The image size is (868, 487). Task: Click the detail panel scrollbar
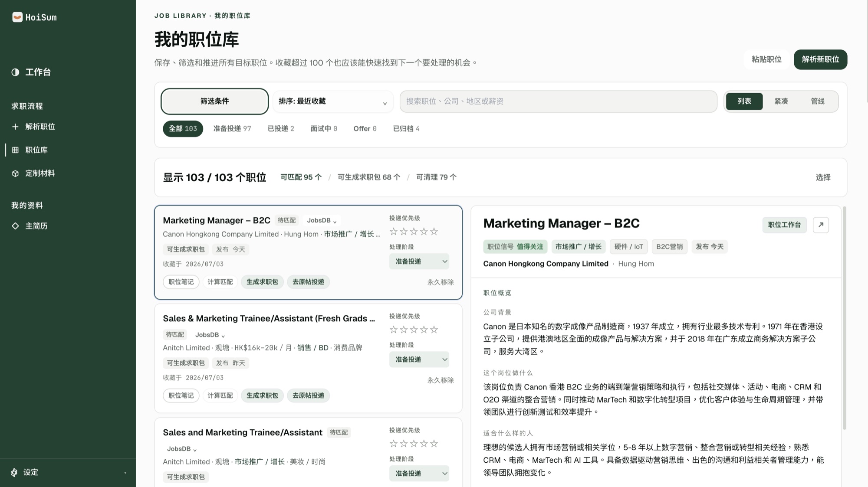click(x=844, y=318)
